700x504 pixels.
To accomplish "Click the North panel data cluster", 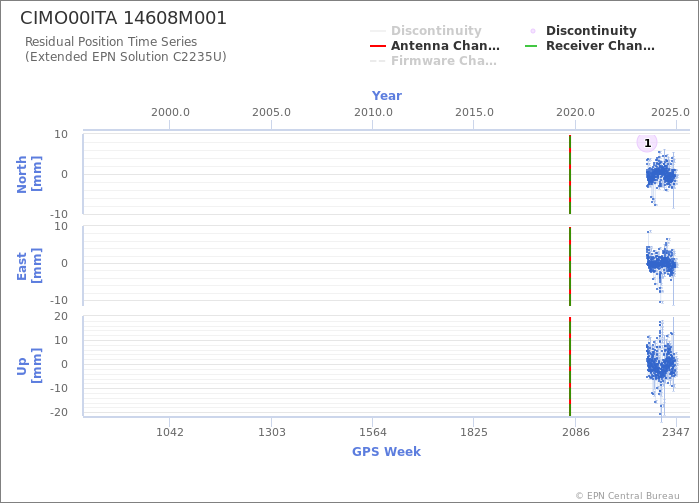I will coord(662,175).
